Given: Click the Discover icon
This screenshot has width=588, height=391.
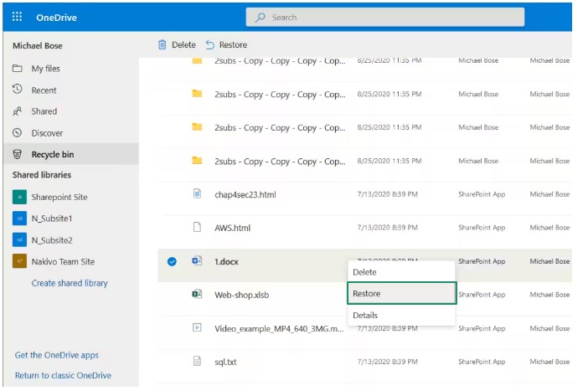Looking at the screenshot, I should pos(18,133).
